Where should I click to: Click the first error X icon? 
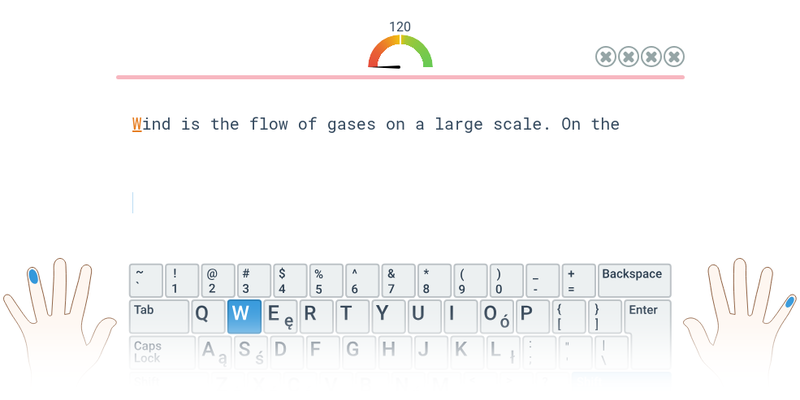pos(605,57)
